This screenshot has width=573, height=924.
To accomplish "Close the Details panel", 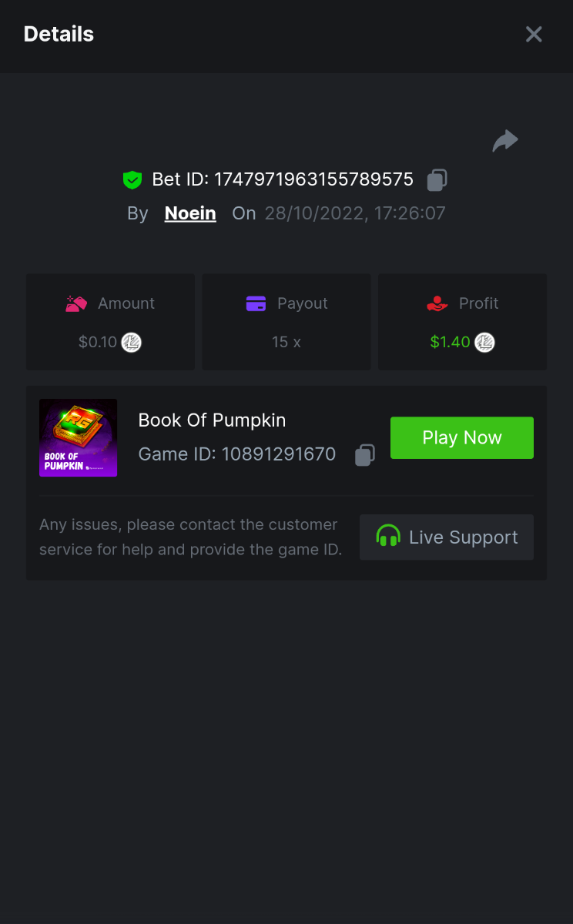I will (534, 34).
